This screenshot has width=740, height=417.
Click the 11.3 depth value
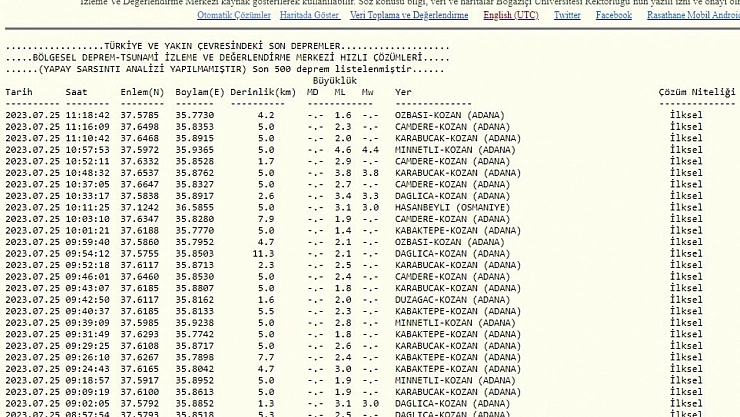[x=264, y=254]
